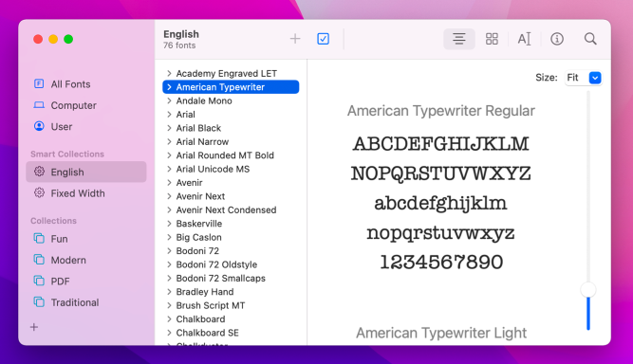Click the Modern collection icon

[x=39, y=259]
